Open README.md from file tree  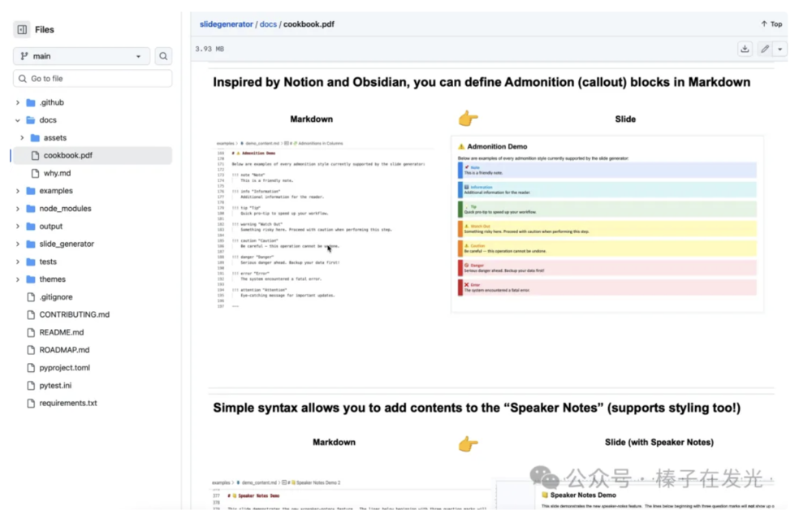click(61, 332)
